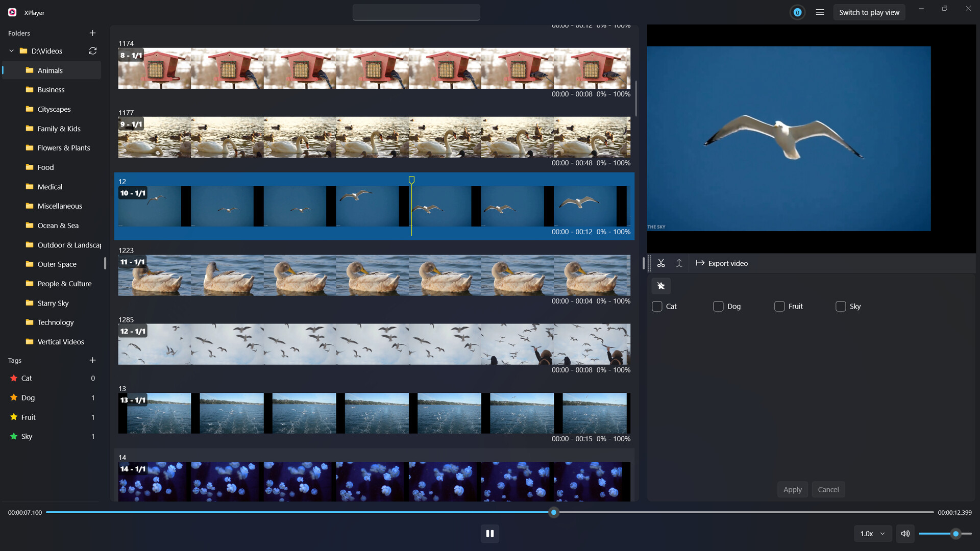Select the Animals folder

click(51, 70)
